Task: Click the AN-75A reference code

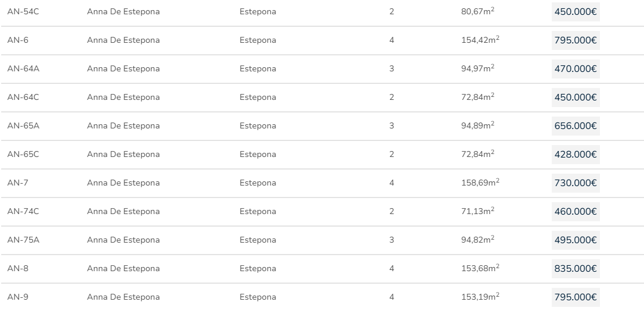Action: point(23,240)
